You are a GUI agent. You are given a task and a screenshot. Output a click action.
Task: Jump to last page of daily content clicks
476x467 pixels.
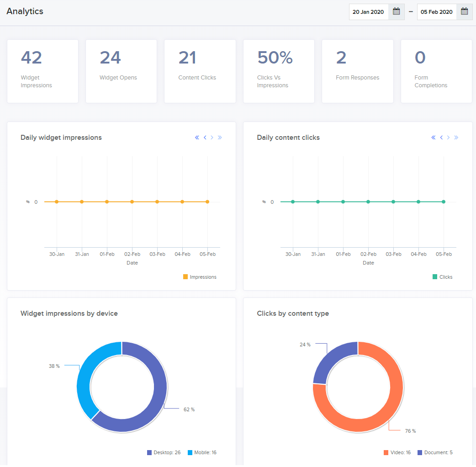[x=456, y=138]
